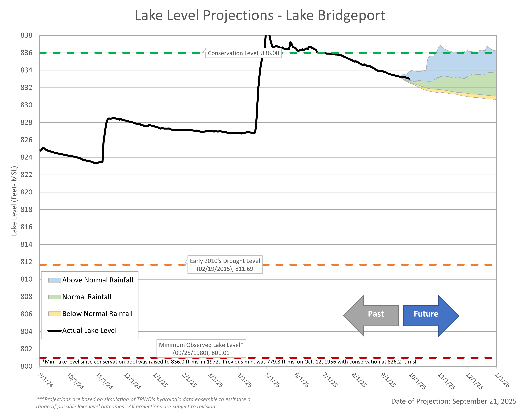520x420 pixels.
Task: Click the Conservation Level 836.00 callout label
Action: tap(243, 53)
